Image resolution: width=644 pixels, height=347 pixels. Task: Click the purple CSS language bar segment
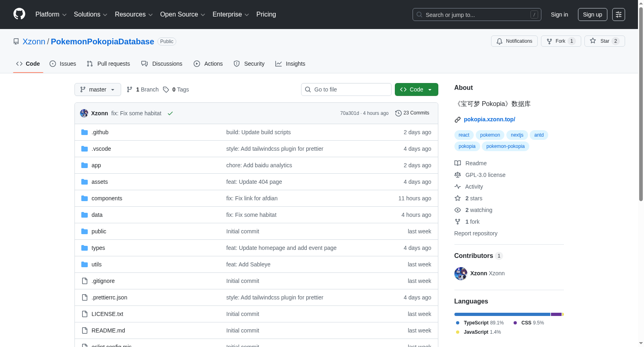point(556,314)
